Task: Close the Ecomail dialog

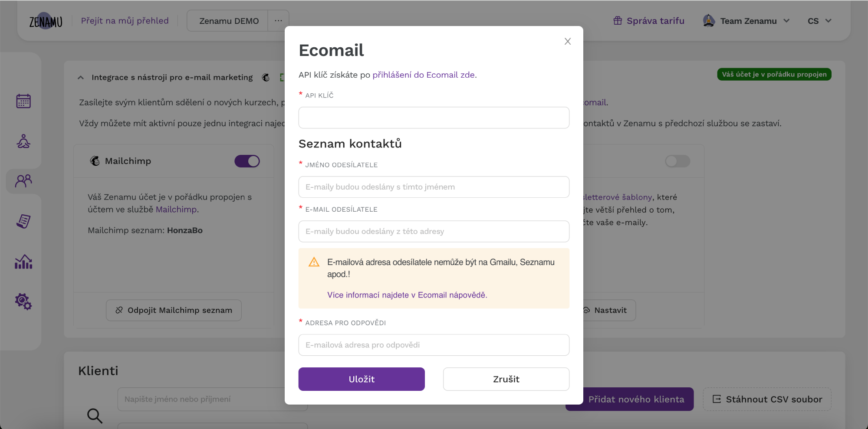Action: (x=568, y=41)
